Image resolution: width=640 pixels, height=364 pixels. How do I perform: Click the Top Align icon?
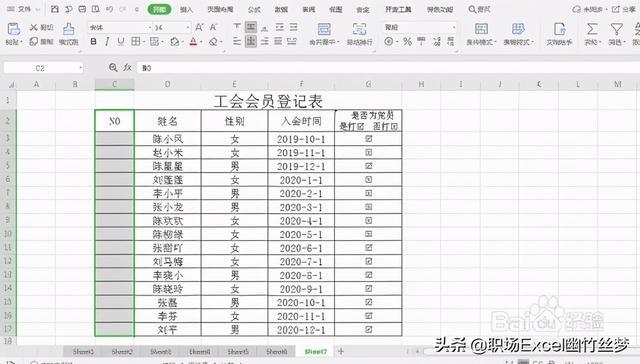pyautogui.click(x=237, y=27)
